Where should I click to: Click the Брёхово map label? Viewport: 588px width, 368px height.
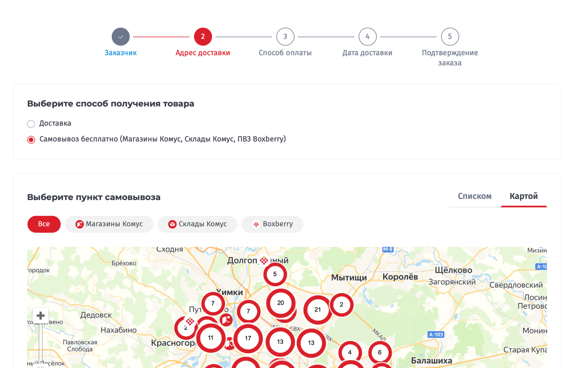tap(124, 263)
